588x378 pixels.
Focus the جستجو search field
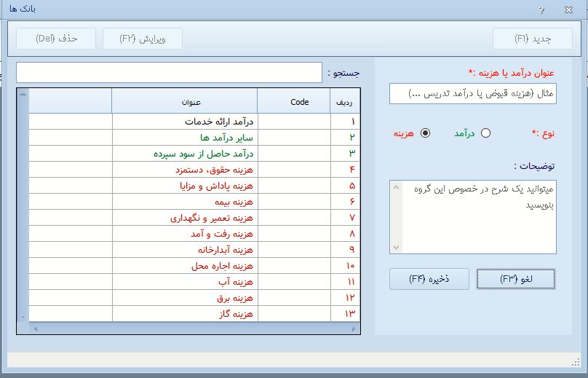168,73
